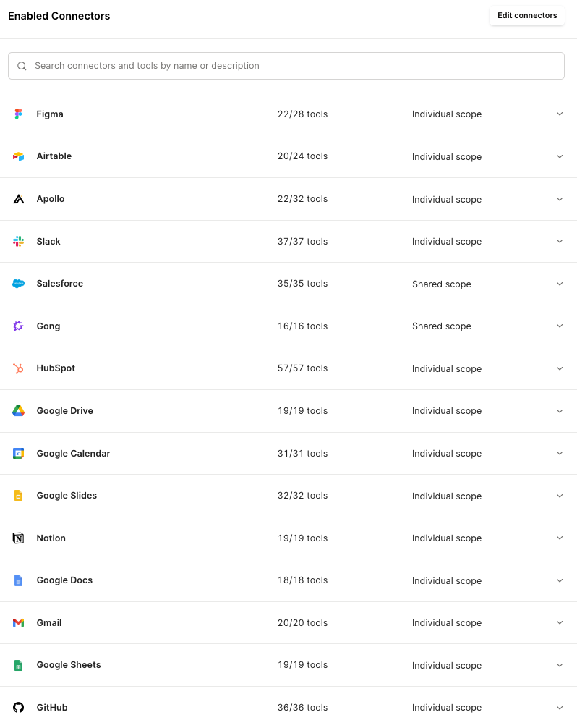Click Airtable's 20/24 tools count
The width and height of the screenshot is (577, 728).
pyautogui.click(x=302, y=156)
